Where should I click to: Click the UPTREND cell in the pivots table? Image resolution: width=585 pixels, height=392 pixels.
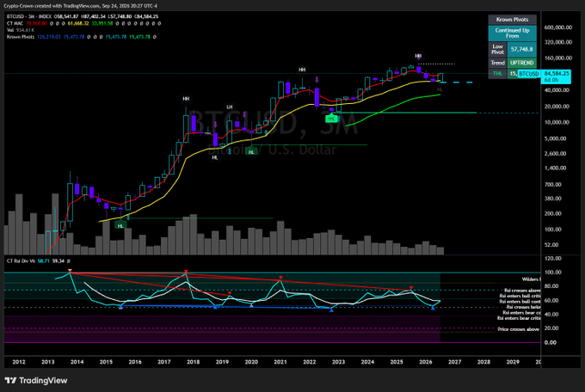click(522, 63)
